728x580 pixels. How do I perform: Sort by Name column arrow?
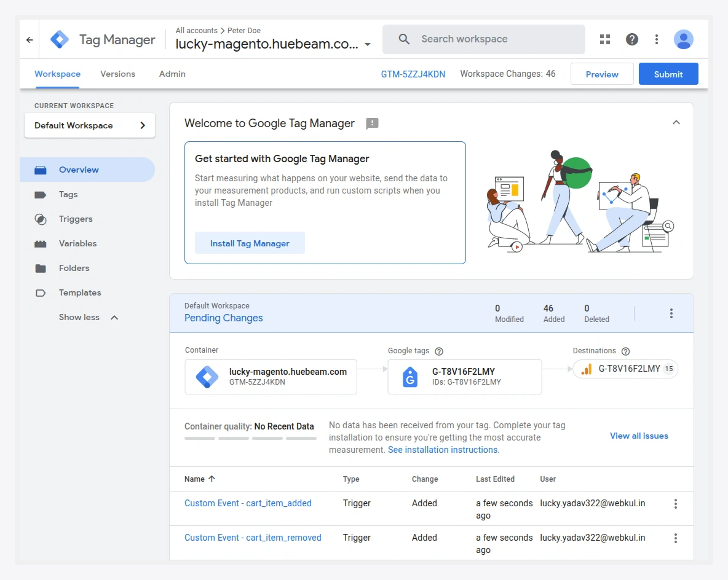(212, 479)
